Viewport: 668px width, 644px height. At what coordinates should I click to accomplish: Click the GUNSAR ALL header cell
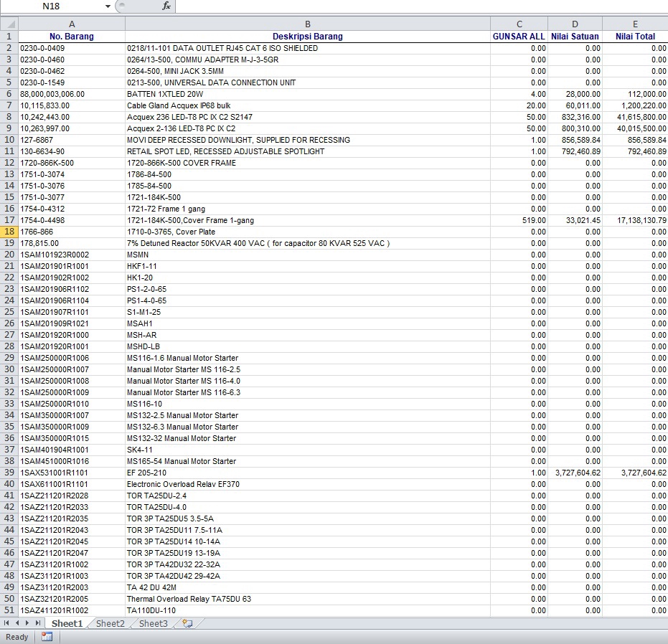click(518, 36)
